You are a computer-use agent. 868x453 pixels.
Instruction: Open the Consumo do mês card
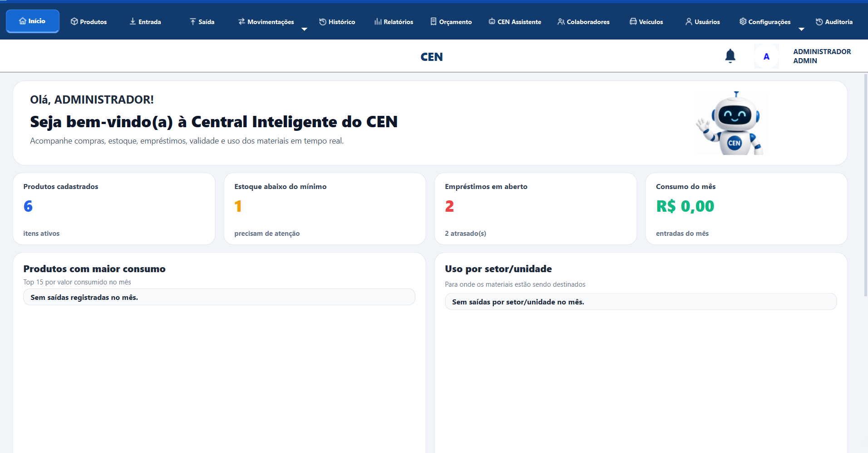tap(746, 209)
